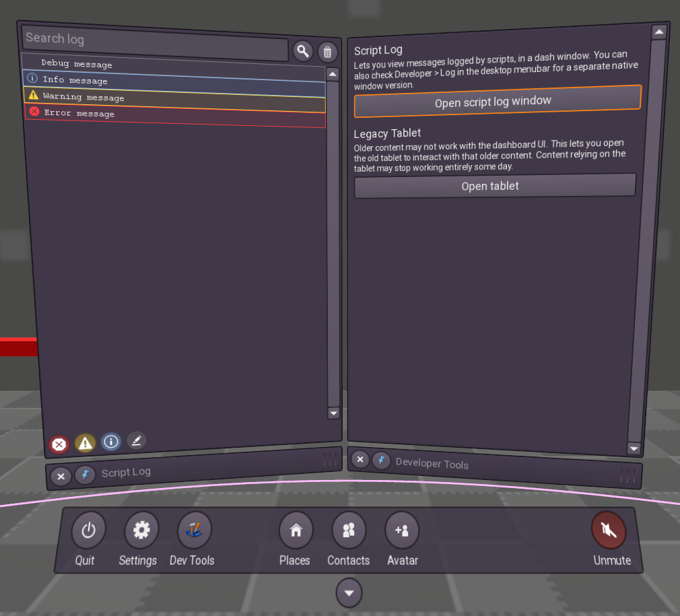Click the Script Log heading in Developer Tools
Screen dimensions: 680x616
(378, 50)
